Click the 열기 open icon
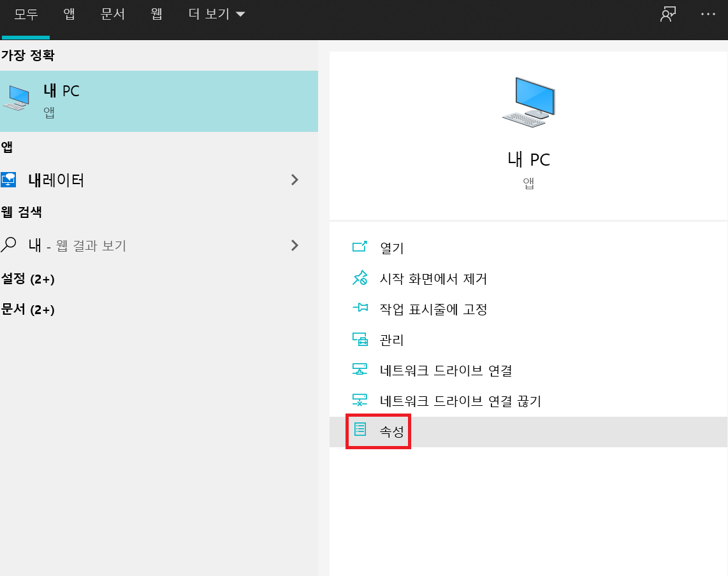 [360, 247]
